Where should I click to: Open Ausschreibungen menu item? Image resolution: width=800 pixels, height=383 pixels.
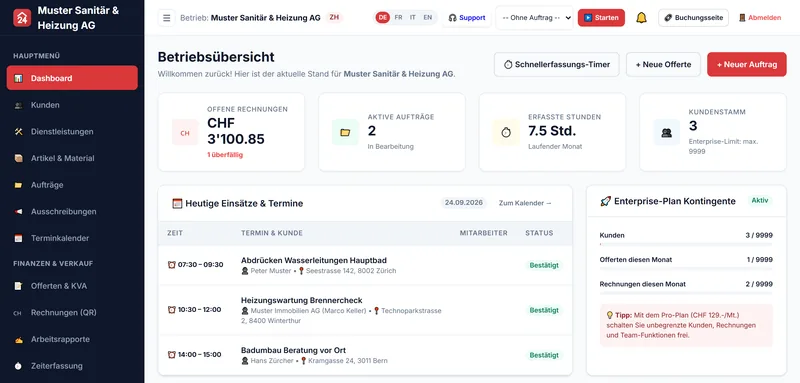click(x=72, y=211)
